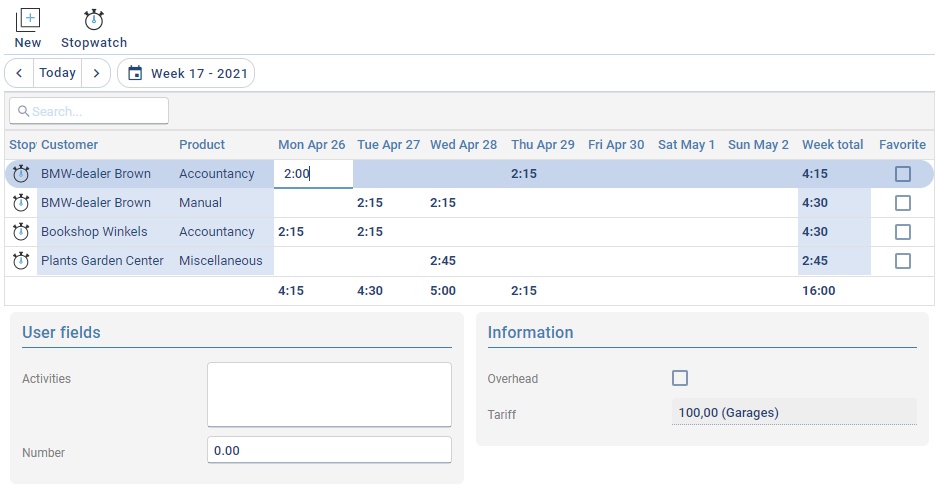
Task: Click the Manual product cell
Action: [x=200, y=203]
